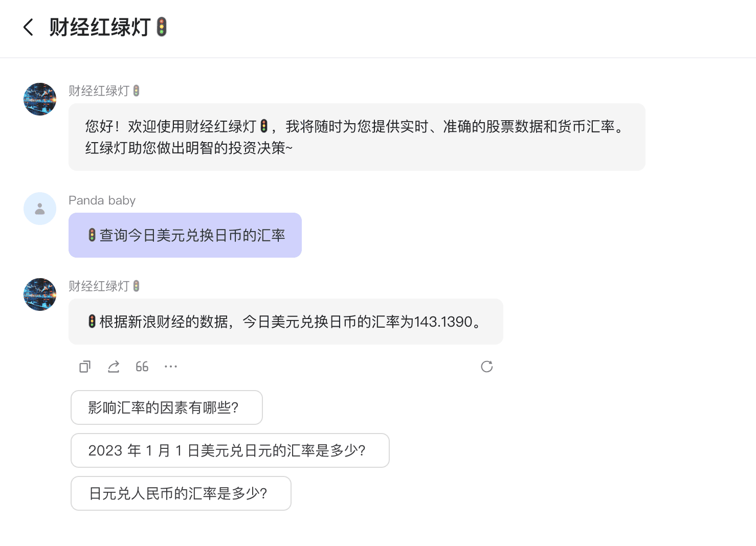
Task: Share the exchange rate reply
Action: pos(114,367)
